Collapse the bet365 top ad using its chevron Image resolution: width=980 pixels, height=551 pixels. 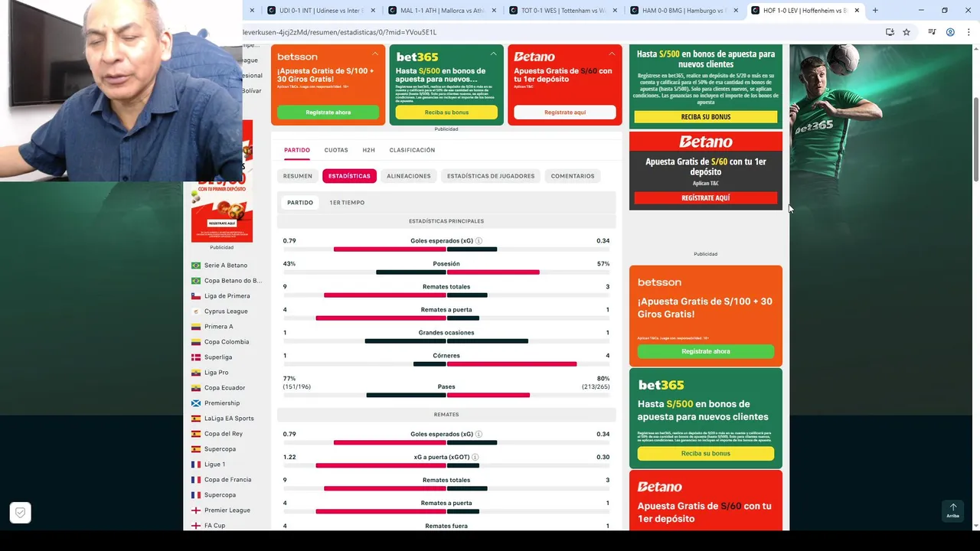click(x=493, y=54)
